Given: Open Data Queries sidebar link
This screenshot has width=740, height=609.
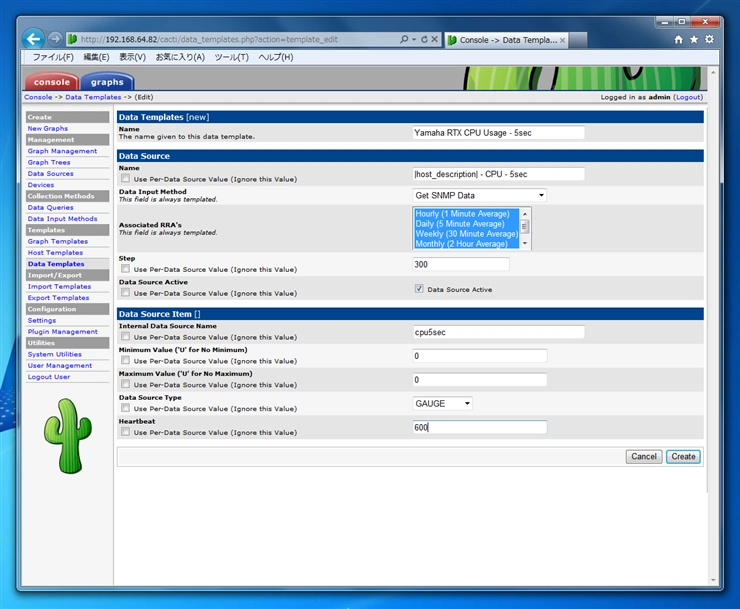Looking at the screenshot, I should coord(50,207).
